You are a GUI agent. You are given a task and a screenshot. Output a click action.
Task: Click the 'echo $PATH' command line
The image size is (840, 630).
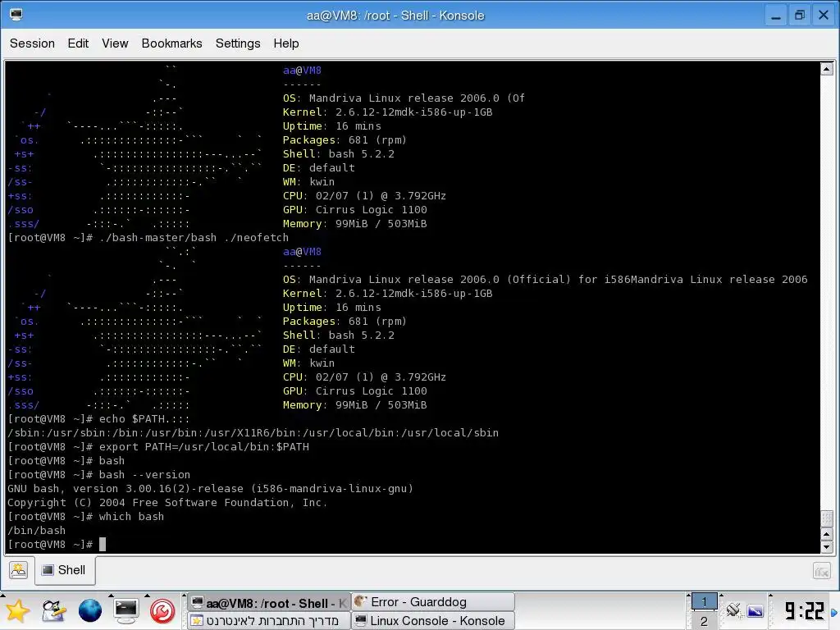pos(98,419)
